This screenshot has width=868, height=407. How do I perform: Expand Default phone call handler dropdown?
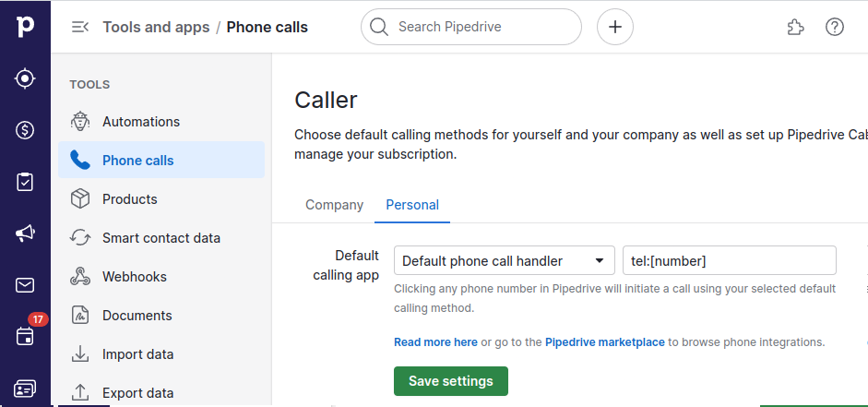click(505, 260)
